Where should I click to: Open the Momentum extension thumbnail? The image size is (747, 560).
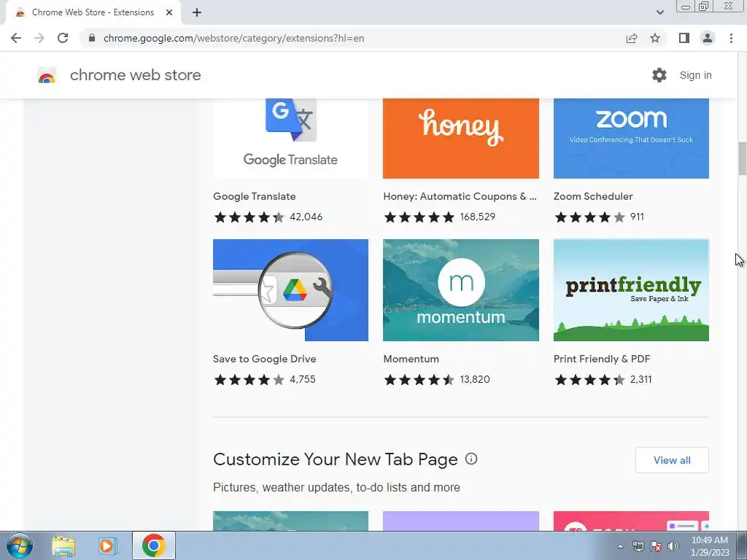461,290
